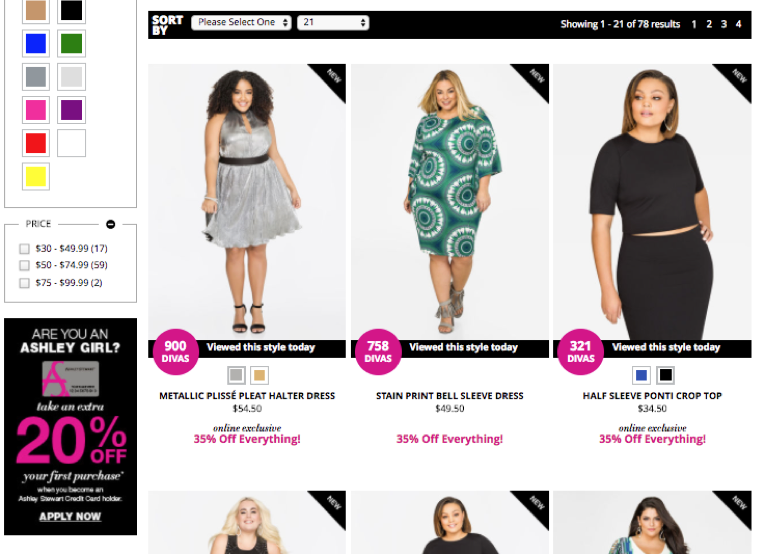
Task: Select blue swatch under Ponti Crop Top
Action: pos(642,375)
